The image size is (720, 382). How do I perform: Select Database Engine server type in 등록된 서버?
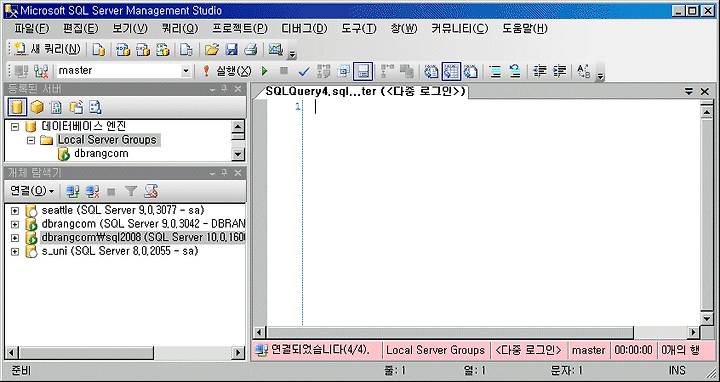(x=17, y=107)
